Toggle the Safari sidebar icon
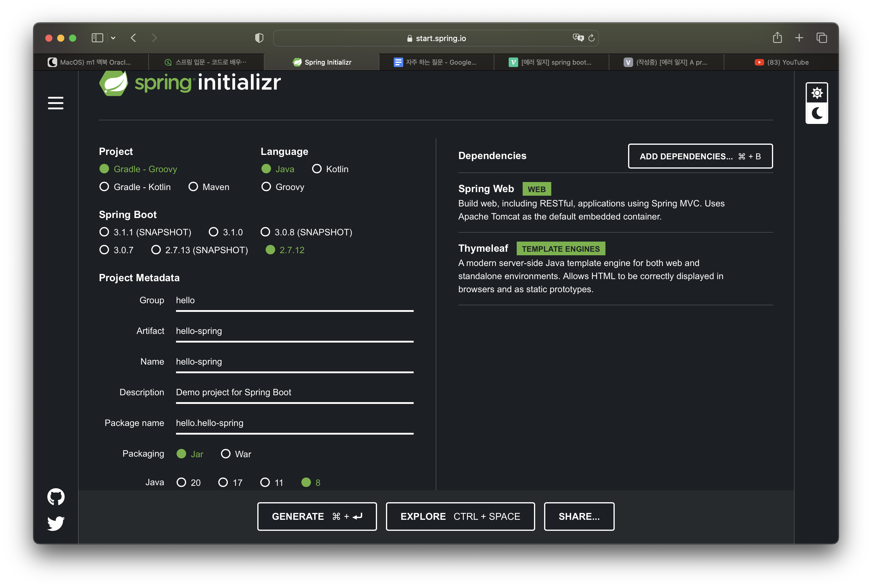This screenshot has width=872, height=588. pyautogui.click(x=97, y=38)
